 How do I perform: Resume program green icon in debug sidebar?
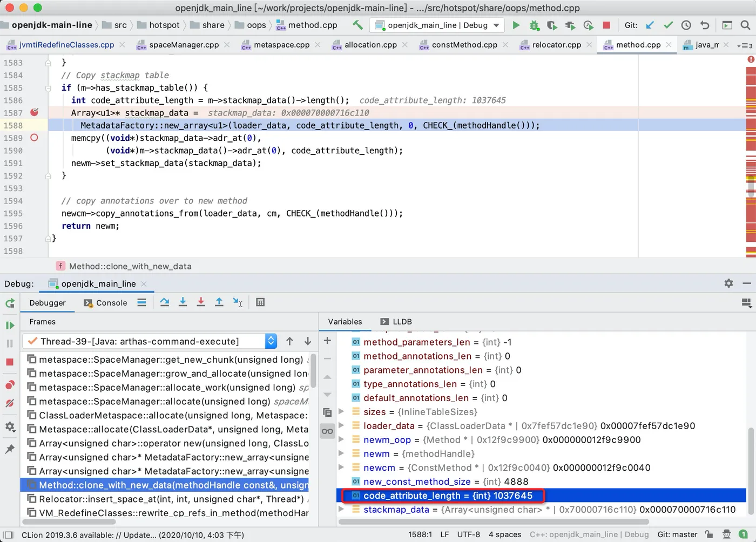(x=10, y=326)
